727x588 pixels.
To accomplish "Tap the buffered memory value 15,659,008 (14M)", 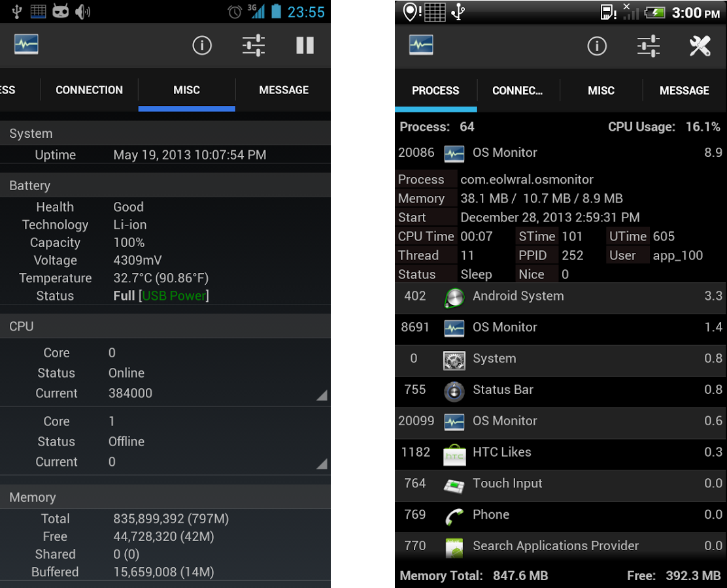I will (163, 572).
